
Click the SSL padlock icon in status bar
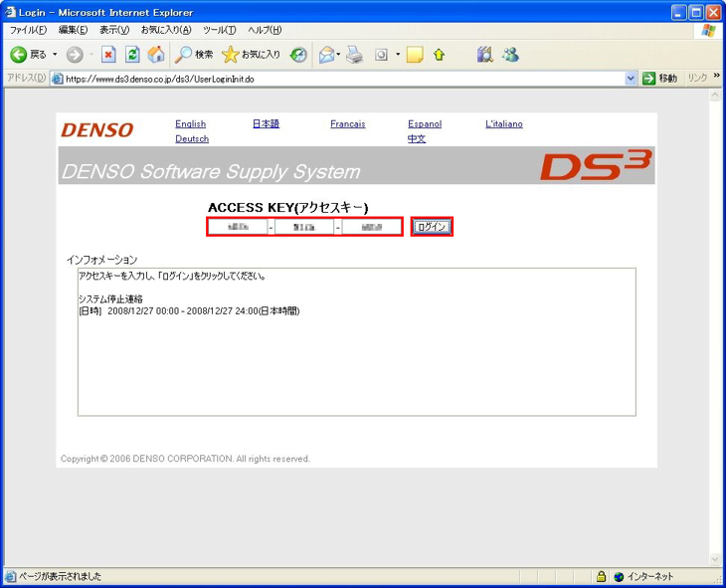pos(601,576)
